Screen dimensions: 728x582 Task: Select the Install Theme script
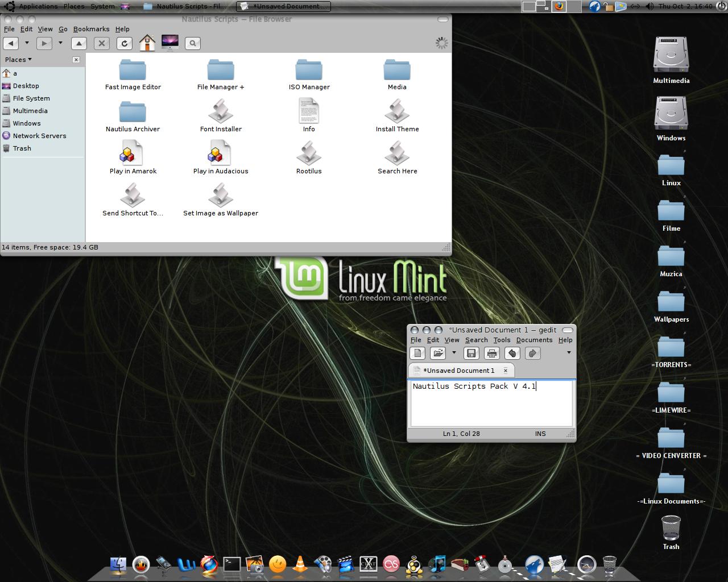pyautogui.click(x=397, y=116)
